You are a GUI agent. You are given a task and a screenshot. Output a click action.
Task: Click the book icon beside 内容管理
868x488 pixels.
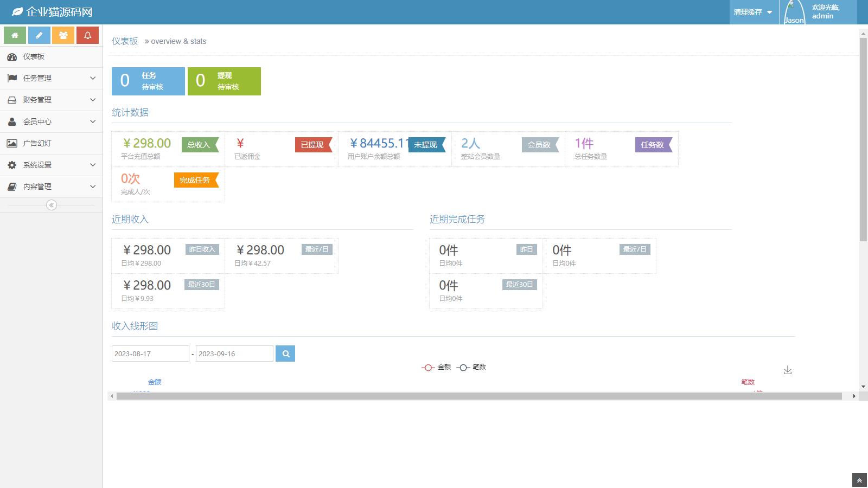click(12, 187)
